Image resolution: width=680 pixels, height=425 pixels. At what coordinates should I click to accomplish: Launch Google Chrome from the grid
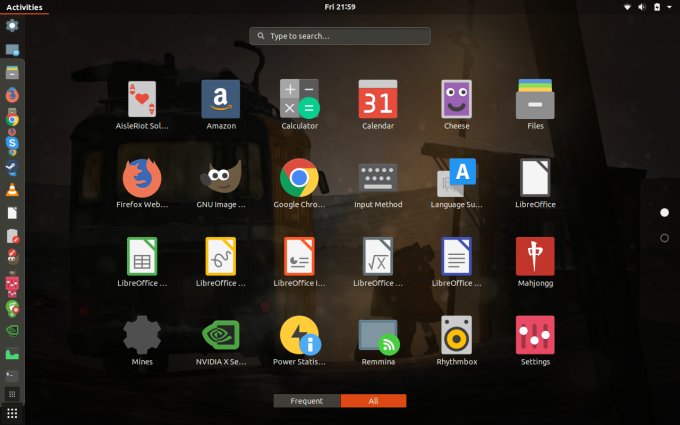click(x=299, y=178)
